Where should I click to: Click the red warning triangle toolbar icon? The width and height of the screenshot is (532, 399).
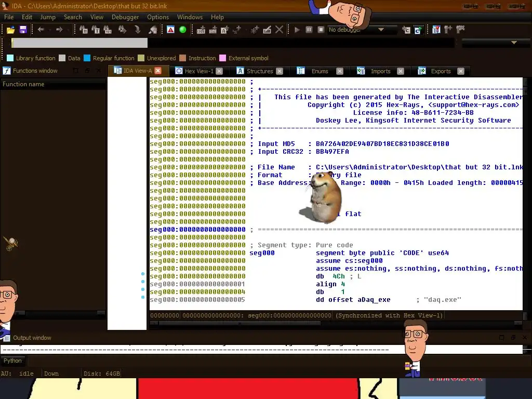[x=170, y=30]
